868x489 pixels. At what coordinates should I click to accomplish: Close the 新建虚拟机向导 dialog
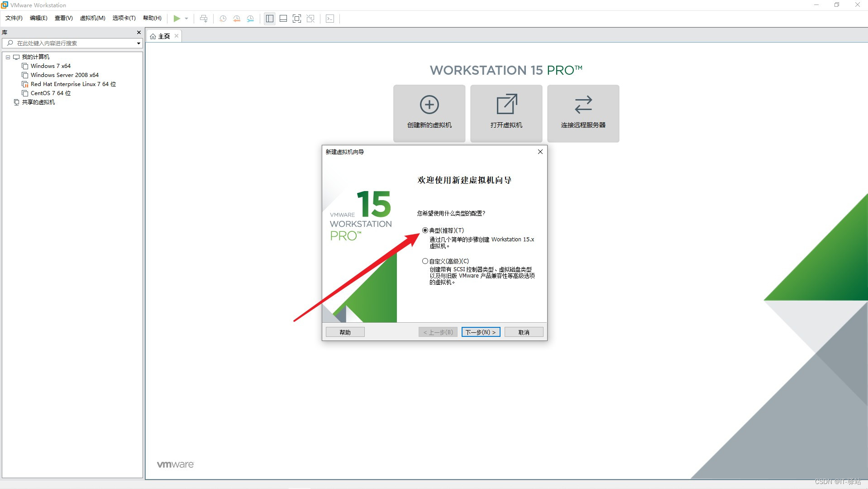(540, 152)
